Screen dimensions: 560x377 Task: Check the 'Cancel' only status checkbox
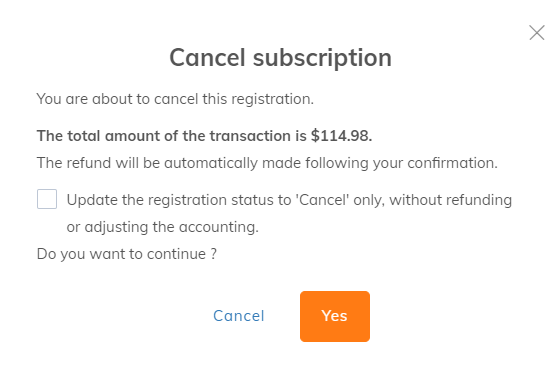47,199
